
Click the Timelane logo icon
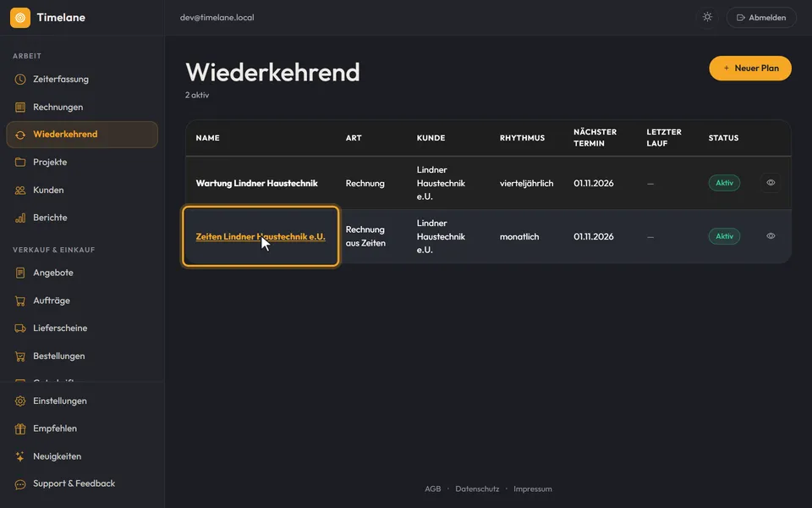(x=20, y=18)
